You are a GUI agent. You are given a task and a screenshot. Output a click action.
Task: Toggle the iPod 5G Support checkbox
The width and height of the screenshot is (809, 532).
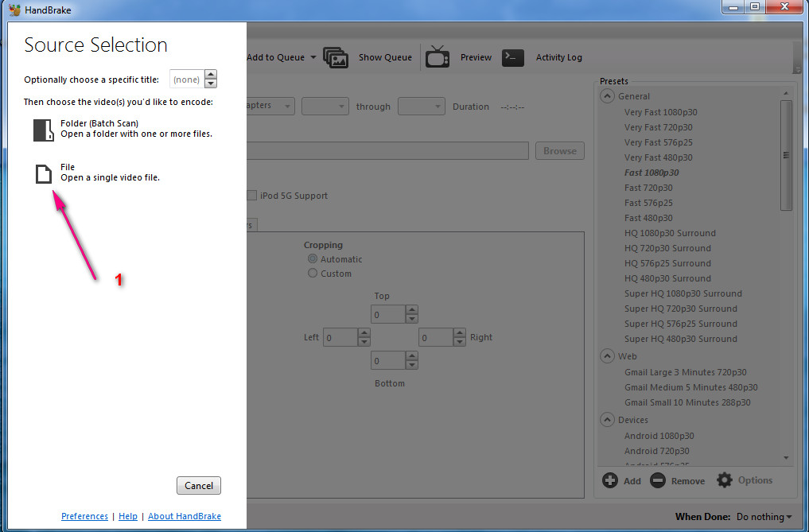tap(252, 195)
